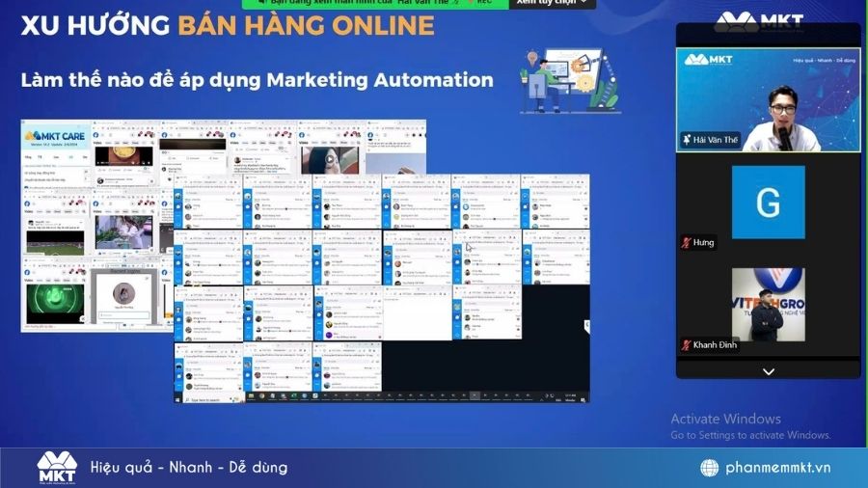The height and width of the screenshot is (488, 868).
Task: Click the "Khanh Đinh" participant name label
Action: click(715, 344)
